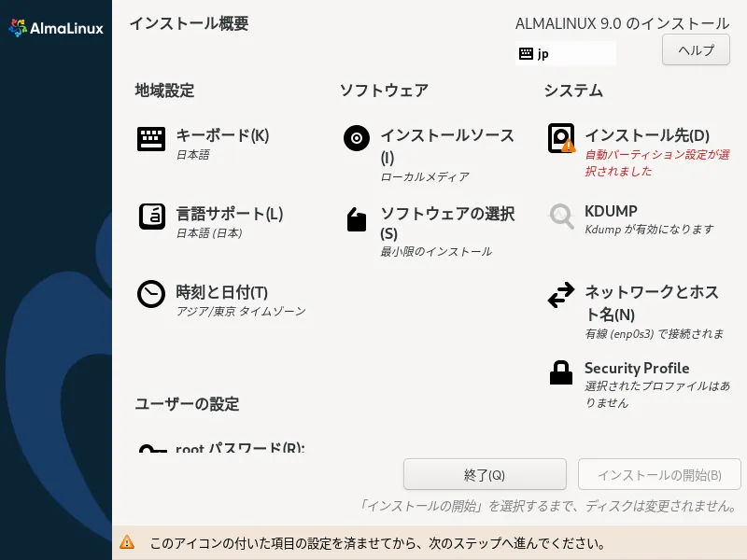The image size is (747, 560).
Task: Click the disk warning icon for インストール先(D)
Action: coord(562,138)
